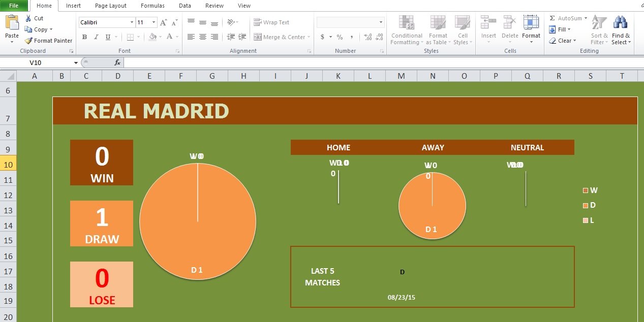Viewport: 644px width, 322px height.
Task: Click the AutoSum sigma icon
Action: [x=553, y=18]
